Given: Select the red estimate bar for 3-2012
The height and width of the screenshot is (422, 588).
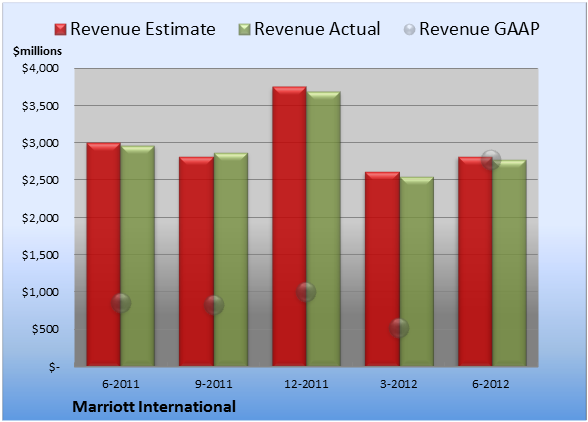Looking at the screenshot, I should click(382, 269).
